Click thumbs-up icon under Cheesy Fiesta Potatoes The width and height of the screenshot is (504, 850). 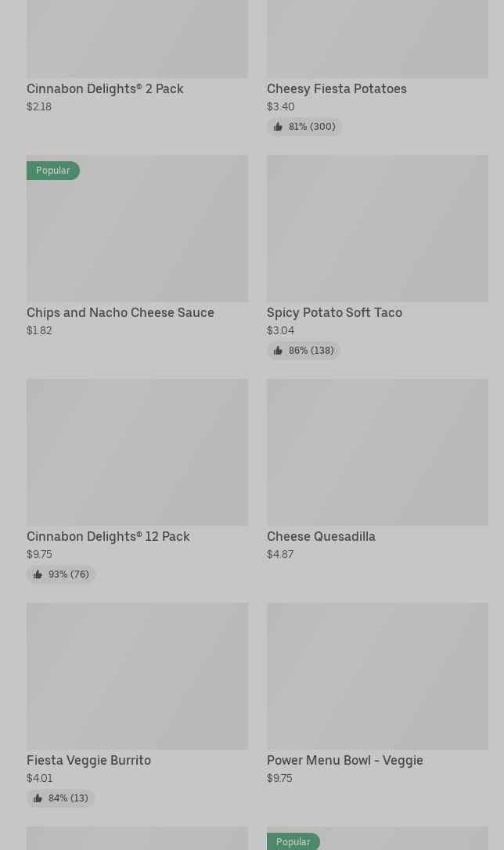coord(278,127)
